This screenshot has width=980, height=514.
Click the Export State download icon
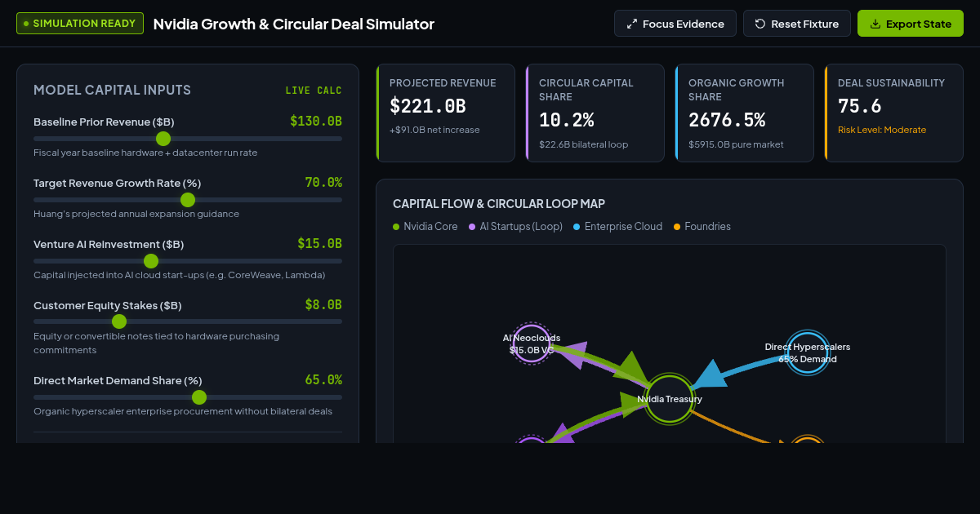click(x=875, y=24)
